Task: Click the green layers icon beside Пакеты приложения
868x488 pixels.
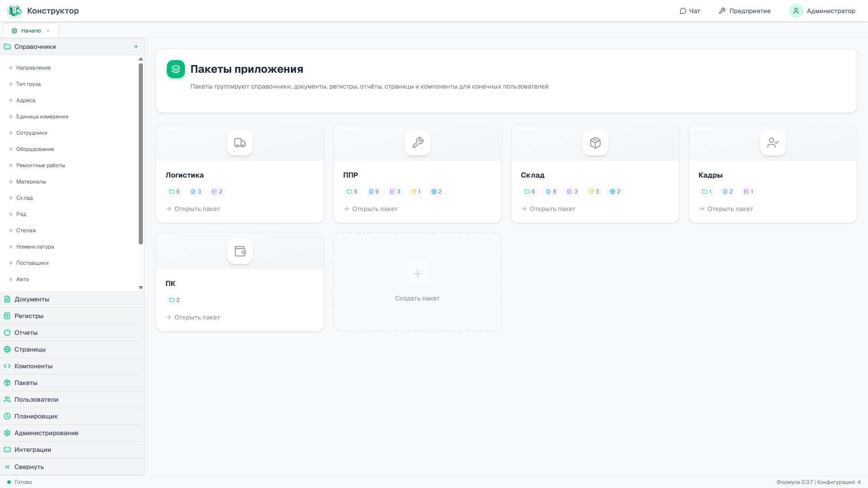Action: (176, 69)
